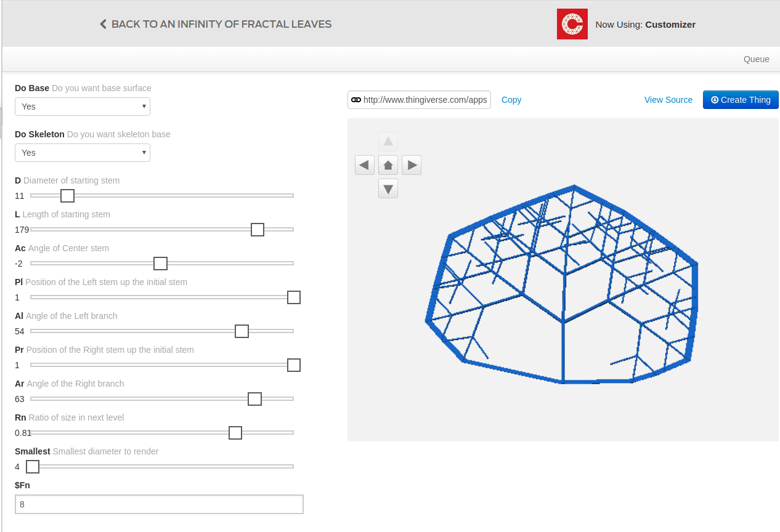The width and height of the screenshot is (780, 532).
Task: Tilt the 3D view up with the arrow
Action: coord(388,142)
